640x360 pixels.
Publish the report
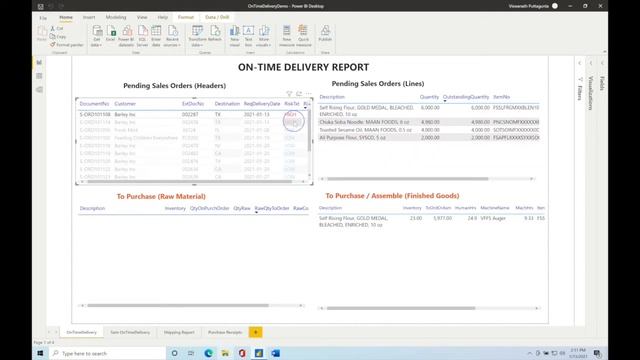coord(325,33)
